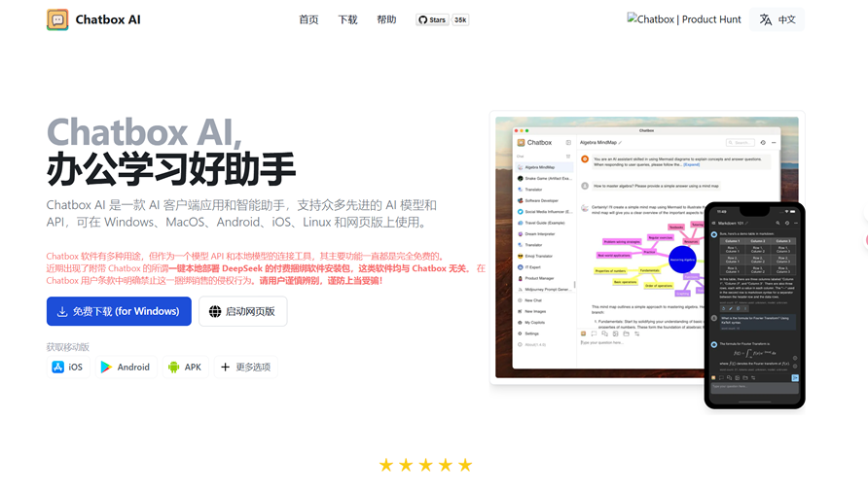Open the 下载 nav item
Screen dimensions: 868x491
(x=347, y=19)
